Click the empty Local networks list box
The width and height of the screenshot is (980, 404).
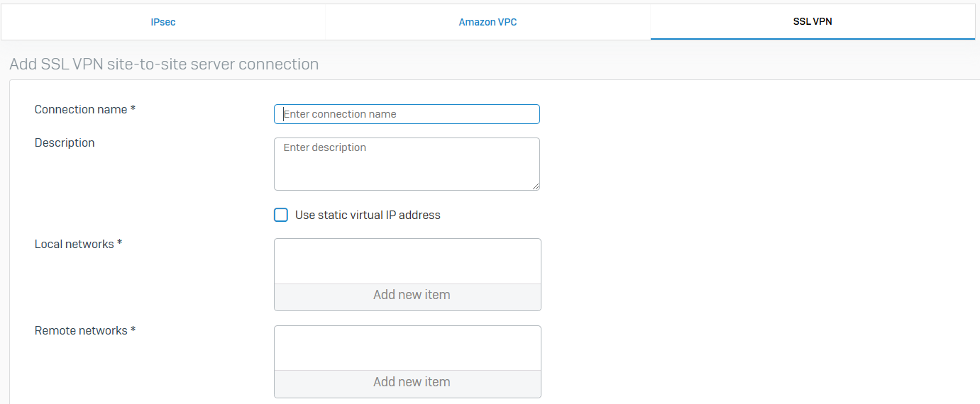coord(407,261)
